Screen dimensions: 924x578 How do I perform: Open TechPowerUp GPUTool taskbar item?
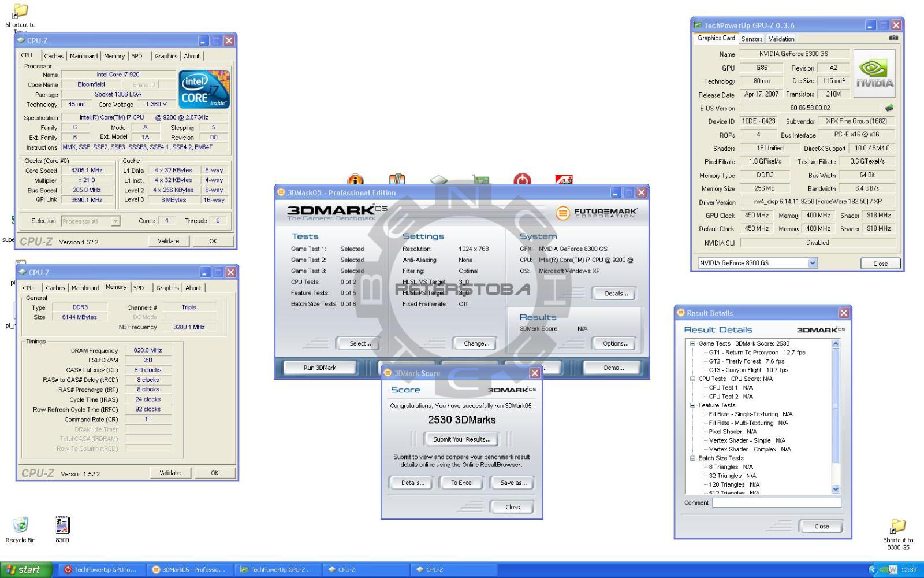point(101,570)
